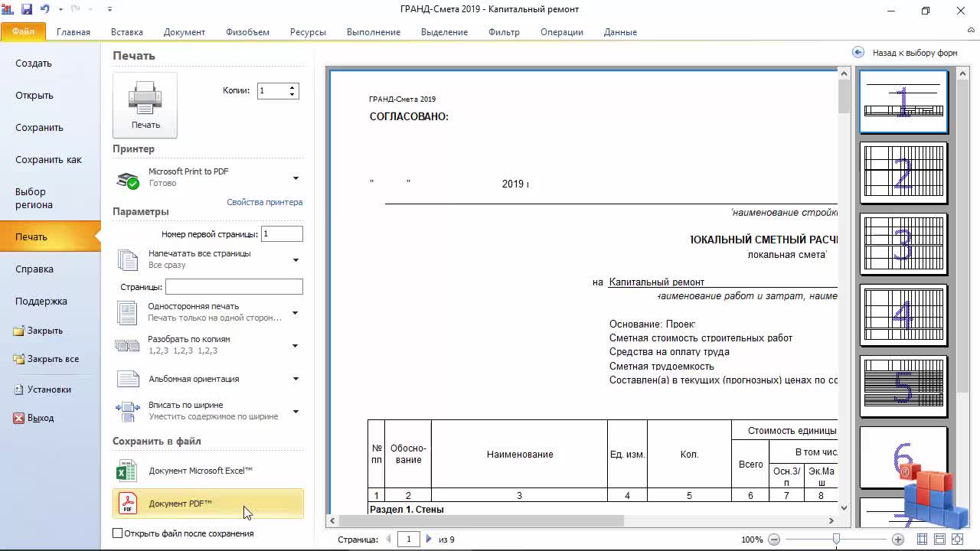
Task: Click the current page number field
Action: (409, 540)
